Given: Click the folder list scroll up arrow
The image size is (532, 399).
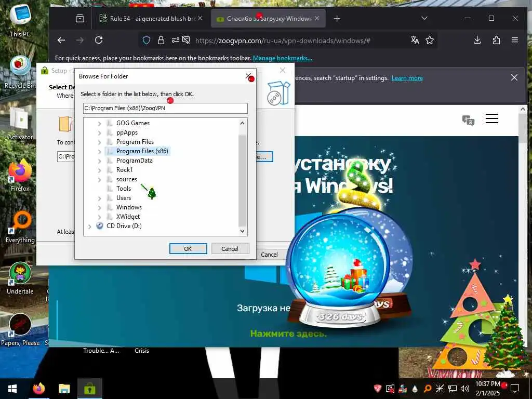Looking at the screenshot, I should (242, 123).
